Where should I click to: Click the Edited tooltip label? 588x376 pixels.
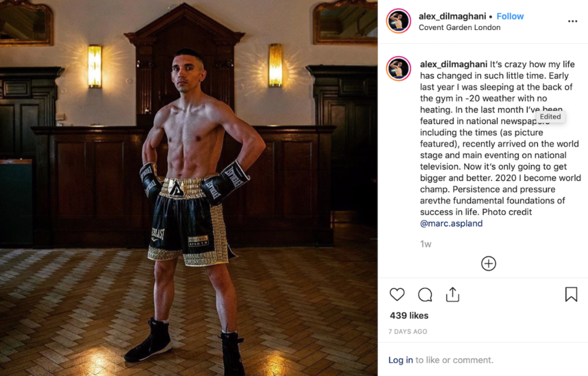pyautogui.click(x=550, y=117)
